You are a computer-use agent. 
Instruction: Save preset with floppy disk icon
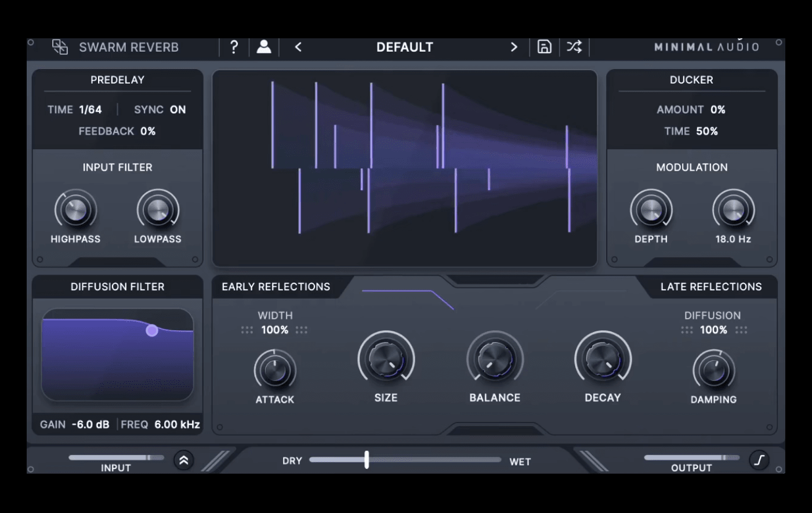click(544, 47)
